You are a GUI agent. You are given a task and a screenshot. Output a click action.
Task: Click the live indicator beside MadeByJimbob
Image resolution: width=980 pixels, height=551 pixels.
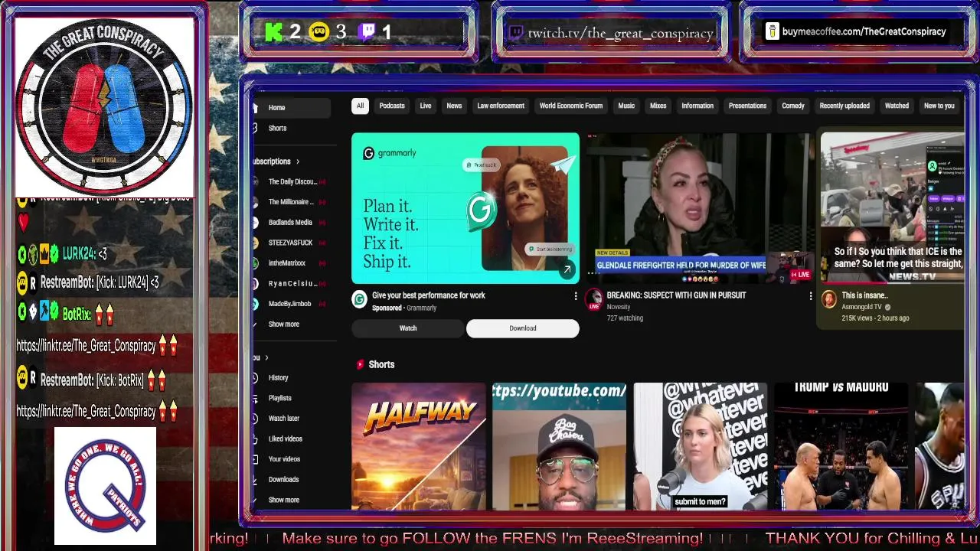point(322,304)
